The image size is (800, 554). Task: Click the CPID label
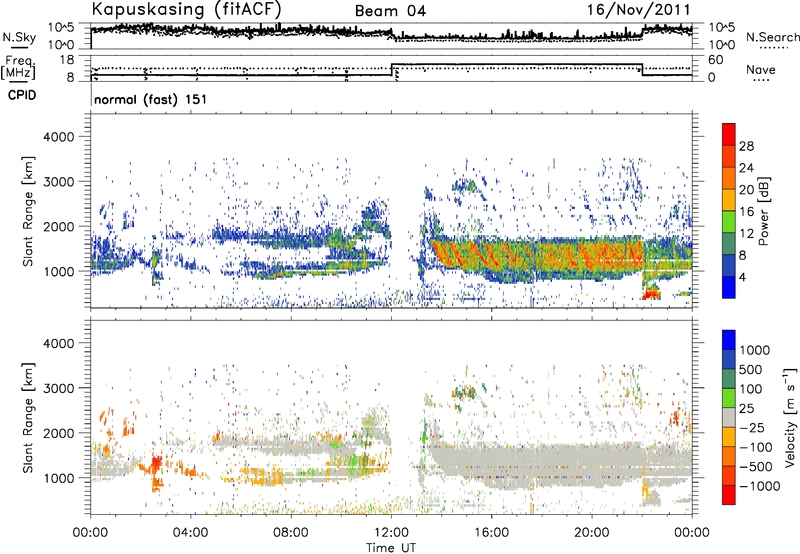(x=22, y=95)
